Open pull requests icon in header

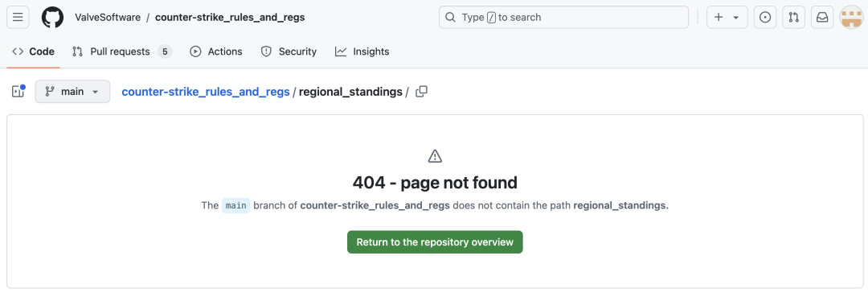(794, 17)
